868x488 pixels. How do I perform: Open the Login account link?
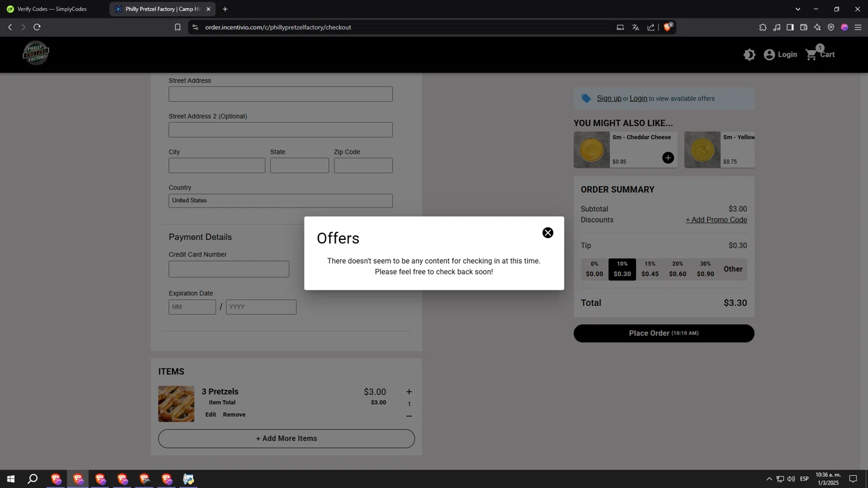[x=780, y=54]
